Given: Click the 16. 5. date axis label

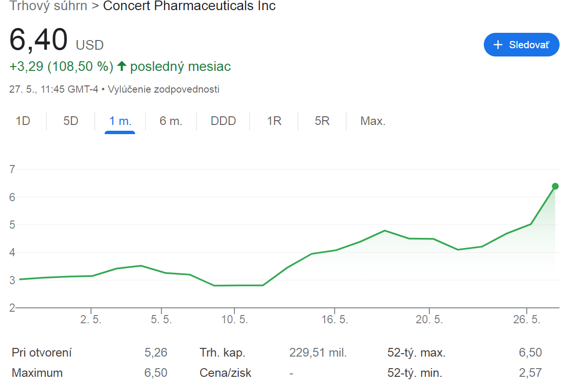Looking at the screenshot, I should click(x=335, y=320).
